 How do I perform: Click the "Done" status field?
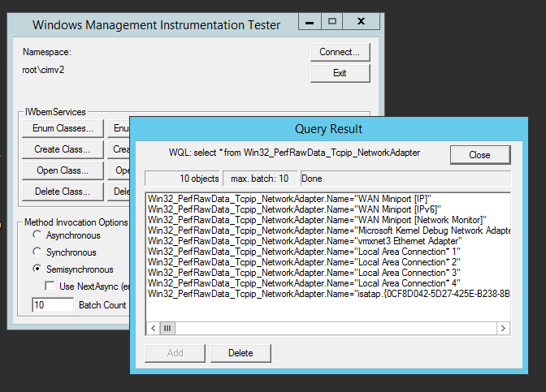pos(405,179)
